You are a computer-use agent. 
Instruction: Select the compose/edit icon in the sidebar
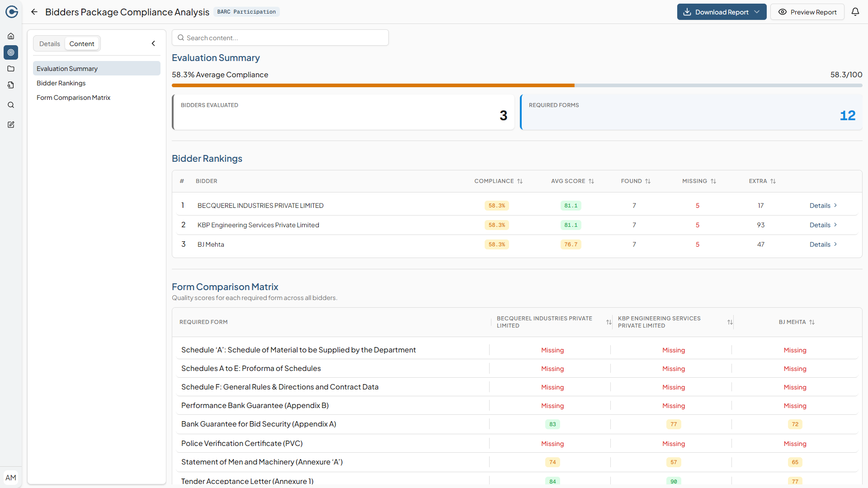[11, 125]
